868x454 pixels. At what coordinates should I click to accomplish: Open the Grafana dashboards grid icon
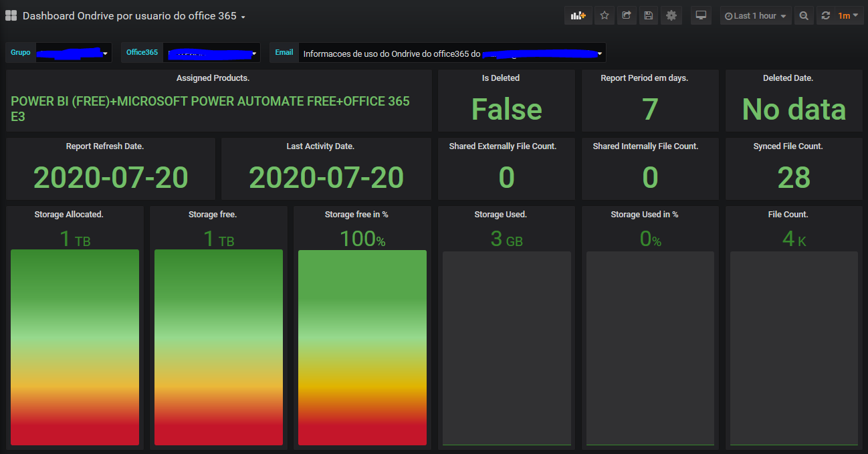point(11,15)
